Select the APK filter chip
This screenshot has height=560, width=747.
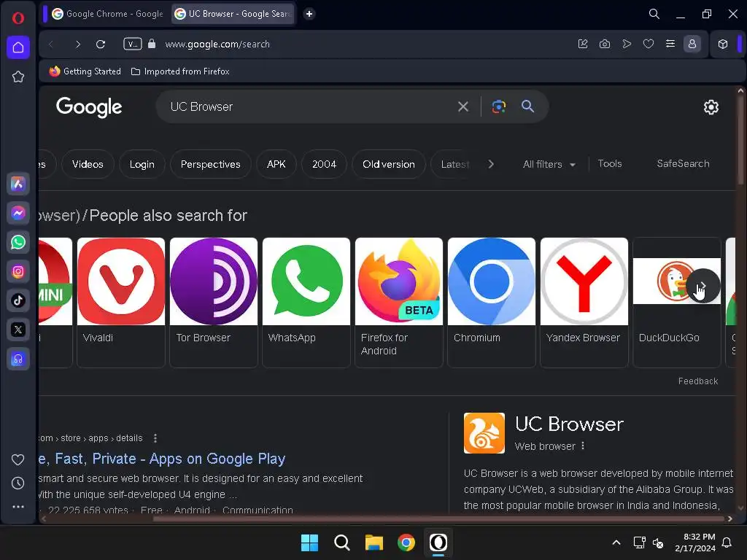[276, 164]
